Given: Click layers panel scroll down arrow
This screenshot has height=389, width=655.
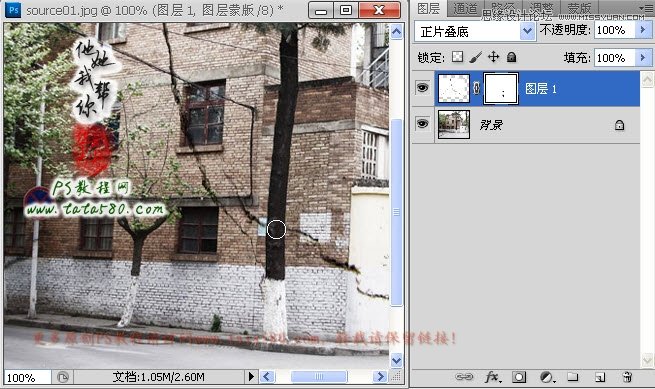Looking at the screenshot, I should (647, 360).
